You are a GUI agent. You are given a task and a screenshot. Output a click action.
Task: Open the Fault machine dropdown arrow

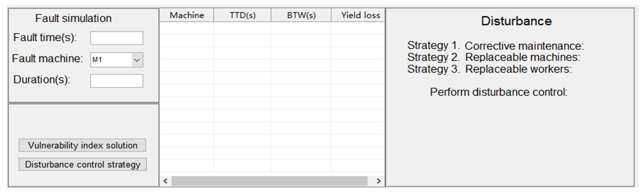[137, 60]
